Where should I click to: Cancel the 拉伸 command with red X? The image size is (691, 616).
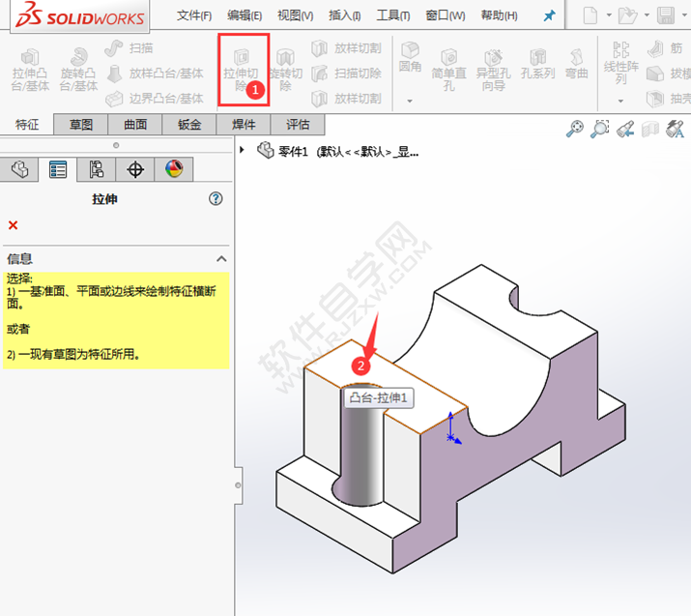(x=14, y=225)
